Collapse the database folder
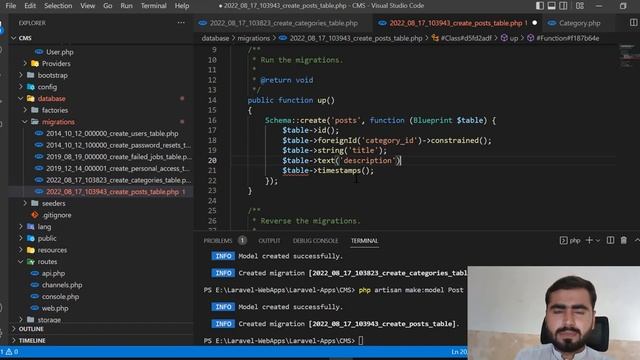The image size is (640, 360). 51,98
